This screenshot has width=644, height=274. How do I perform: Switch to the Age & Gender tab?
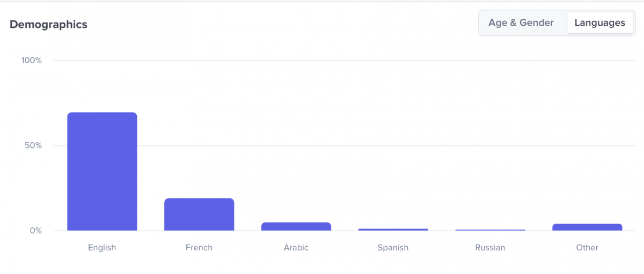click(x=521, y=23)
